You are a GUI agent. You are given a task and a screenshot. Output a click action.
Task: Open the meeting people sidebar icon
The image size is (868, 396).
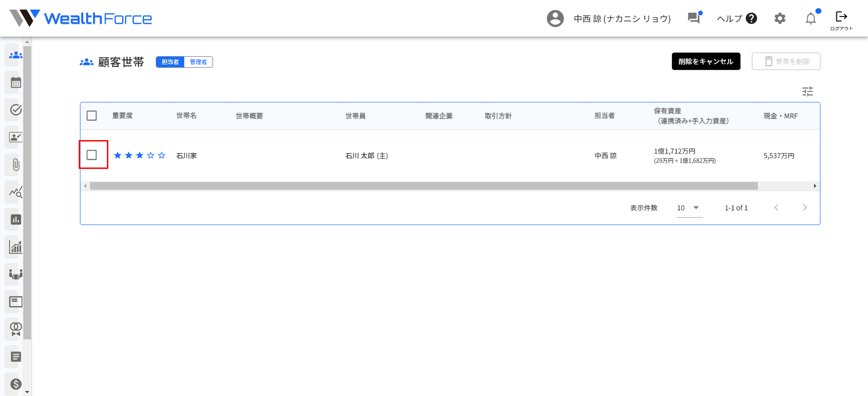click(16, 275)
